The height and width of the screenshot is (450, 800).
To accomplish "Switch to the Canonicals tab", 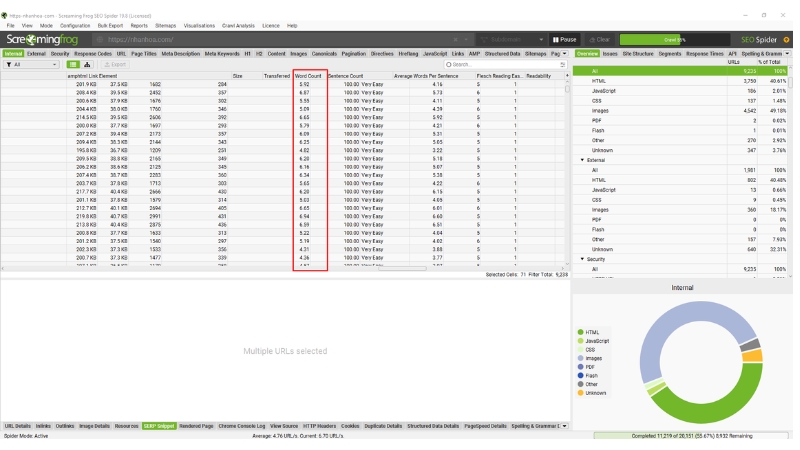I will [324, 54].
